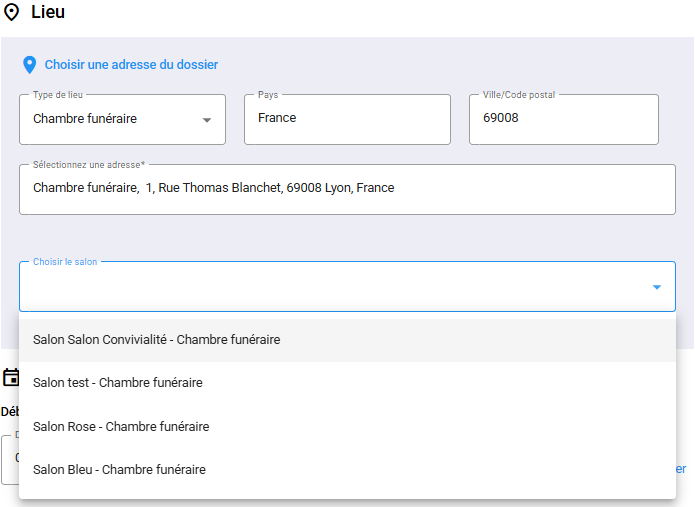
Task: Click the partially hidden field below Déb
Action: (x=8, y=460)
